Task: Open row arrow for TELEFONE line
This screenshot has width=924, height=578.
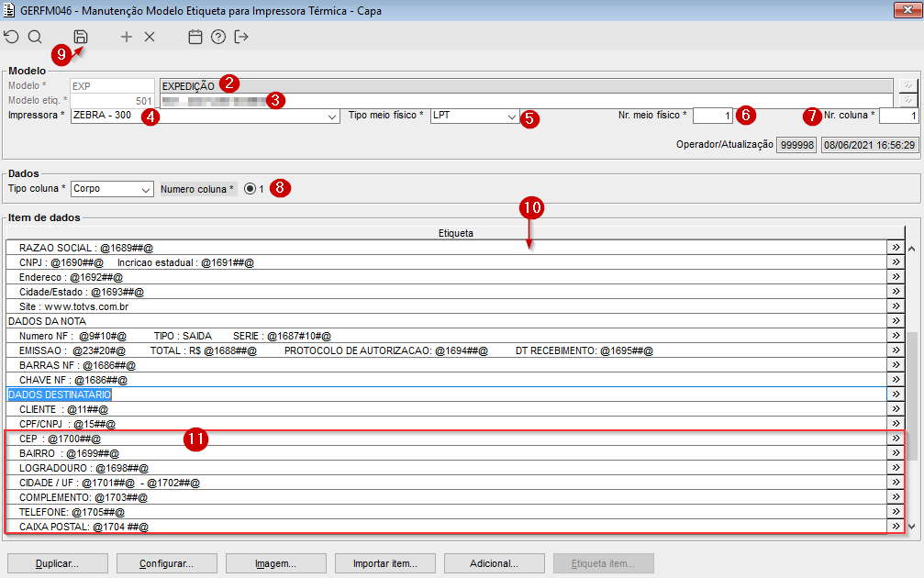Action: pyautogui.click(x=896, y=512)
